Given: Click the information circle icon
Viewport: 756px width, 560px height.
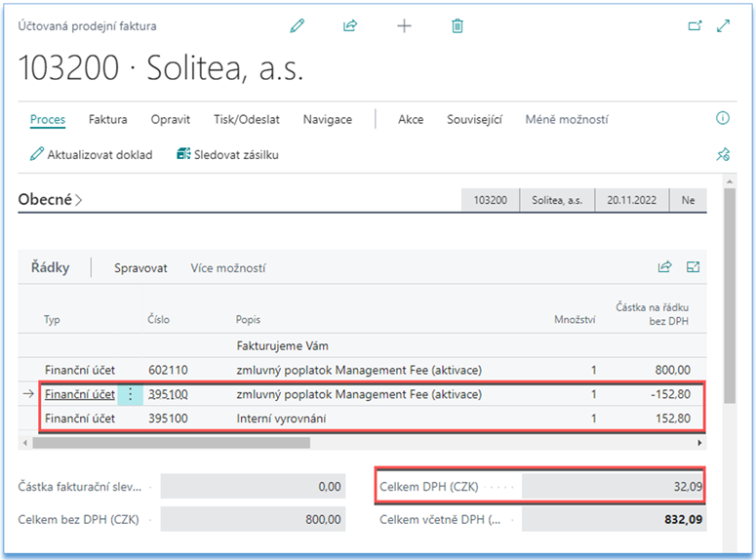Looking at the screenshot, I should [723, 118].
